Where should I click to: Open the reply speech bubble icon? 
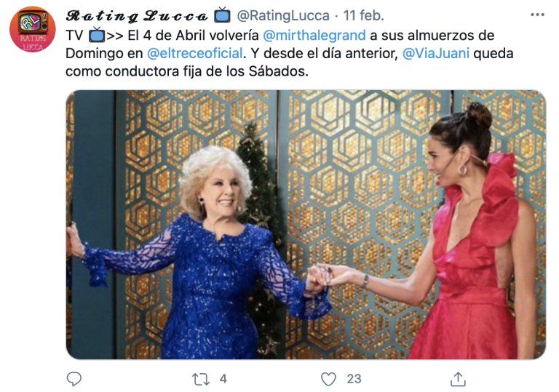[x=74, y=379]
